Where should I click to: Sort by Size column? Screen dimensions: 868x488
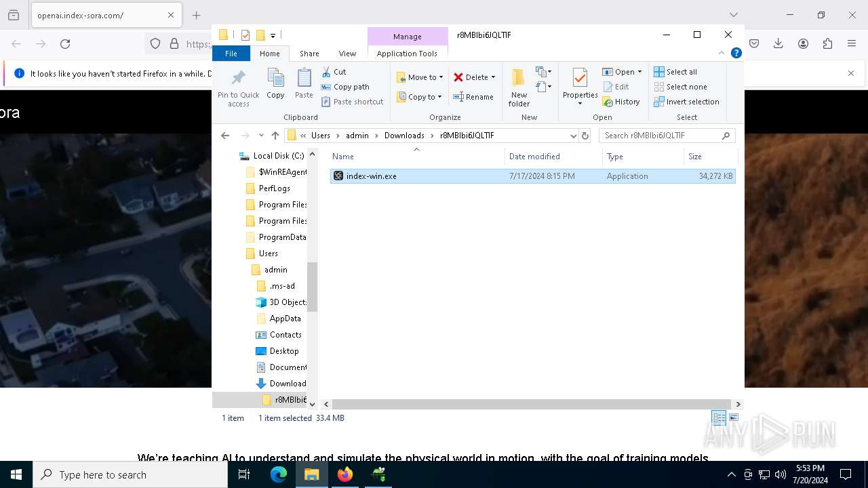click(x=711, y=157)
